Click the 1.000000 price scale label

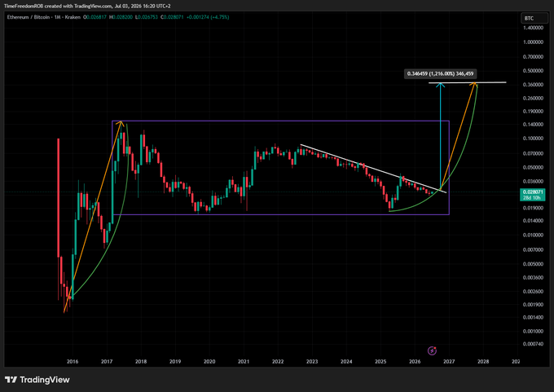[x=533, y=42]
